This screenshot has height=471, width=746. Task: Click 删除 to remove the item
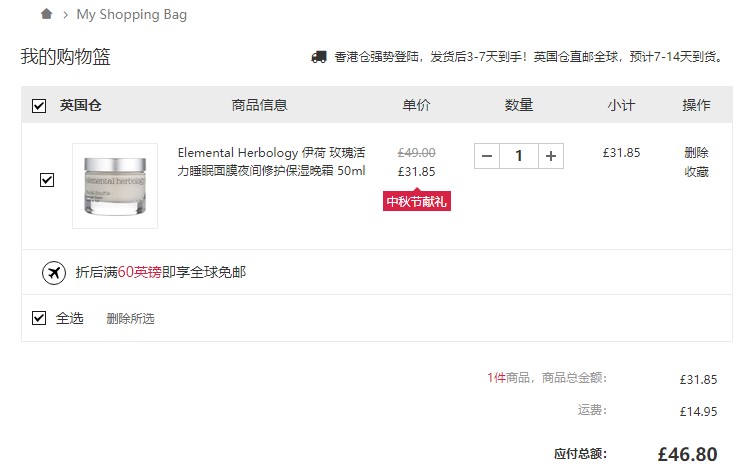696,153
